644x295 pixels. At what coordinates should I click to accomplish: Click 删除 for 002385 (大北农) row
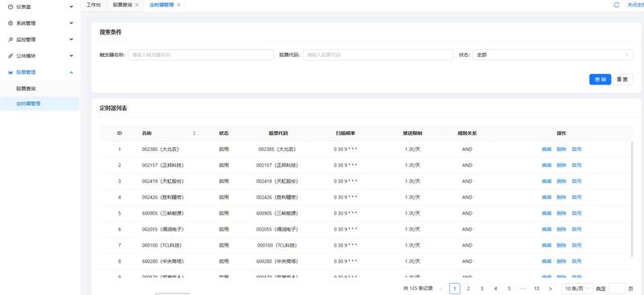[x=561, y=150]
